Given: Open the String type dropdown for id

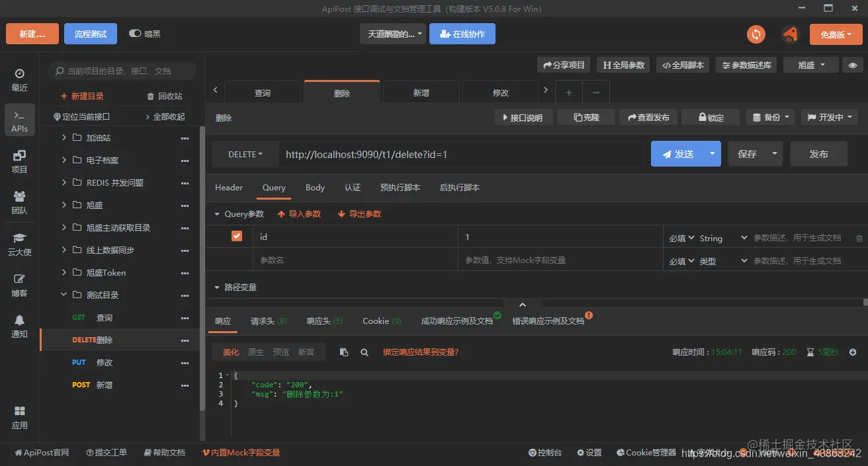Looking at the screenshot, I should [723, 238].
